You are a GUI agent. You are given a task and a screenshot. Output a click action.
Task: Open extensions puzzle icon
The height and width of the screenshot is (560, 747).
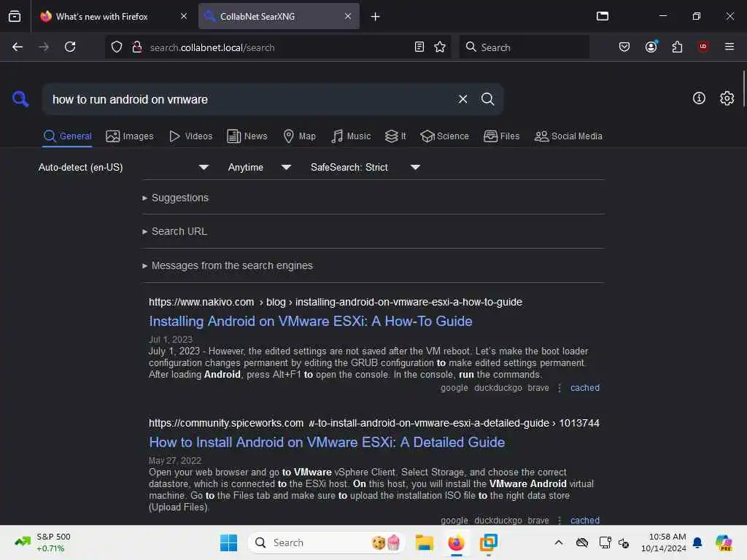tap(677, 47)
